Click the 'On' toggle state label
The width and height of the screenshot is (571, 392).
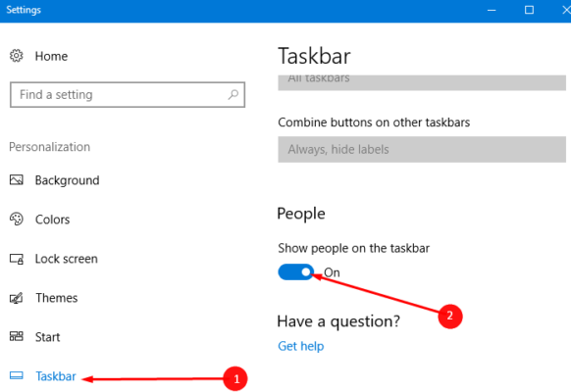click(332, 272)
